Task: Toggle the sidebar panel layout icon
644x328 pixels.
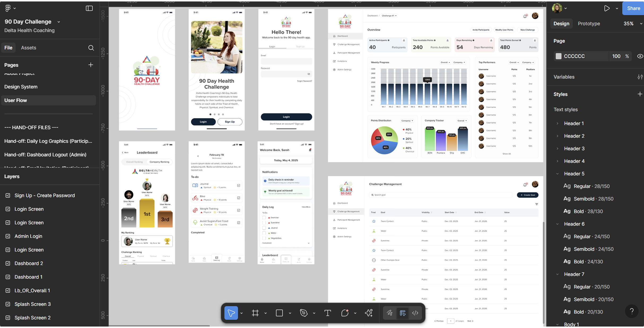Action: pyautogui.click(x=89, y=8)
